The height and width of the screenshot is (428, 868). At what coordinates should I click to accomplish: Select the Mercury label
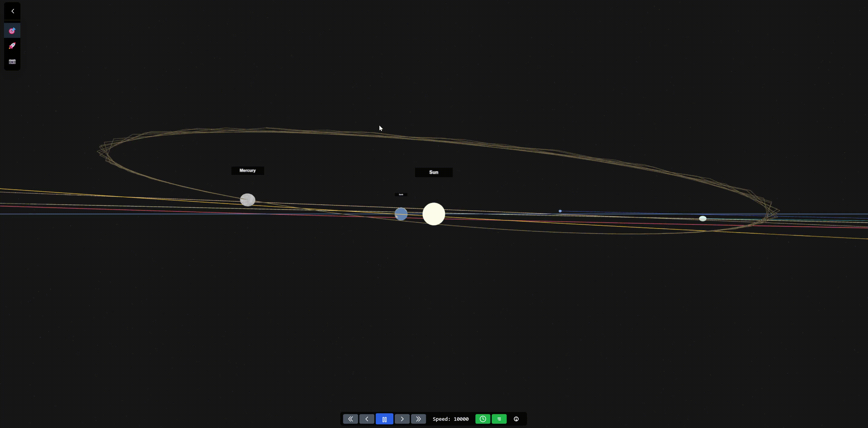click(x=248, y=170)
